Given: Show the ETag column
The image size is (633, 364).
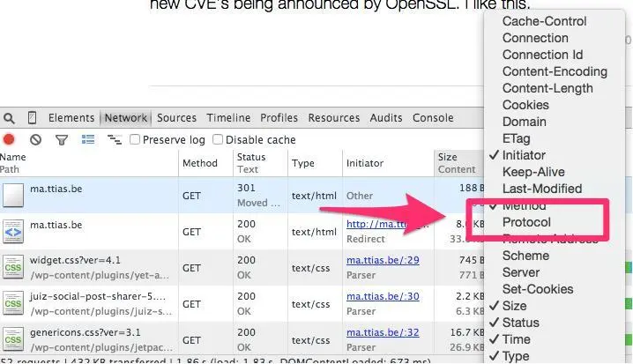Looking at the screenshot, I should pos(516,138).
